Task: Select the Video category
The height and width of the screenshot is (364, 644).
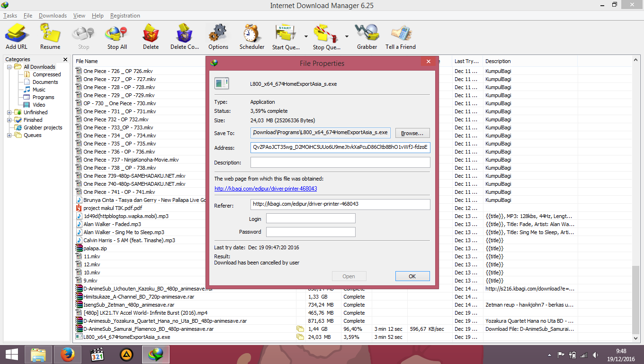Action: click(39, 105)
